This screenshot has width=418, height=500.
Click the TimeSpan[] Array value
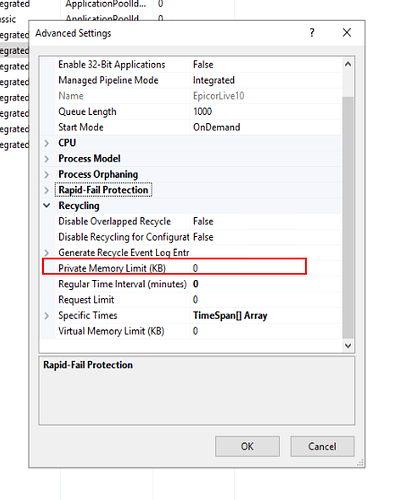click(x=230, y=316)
